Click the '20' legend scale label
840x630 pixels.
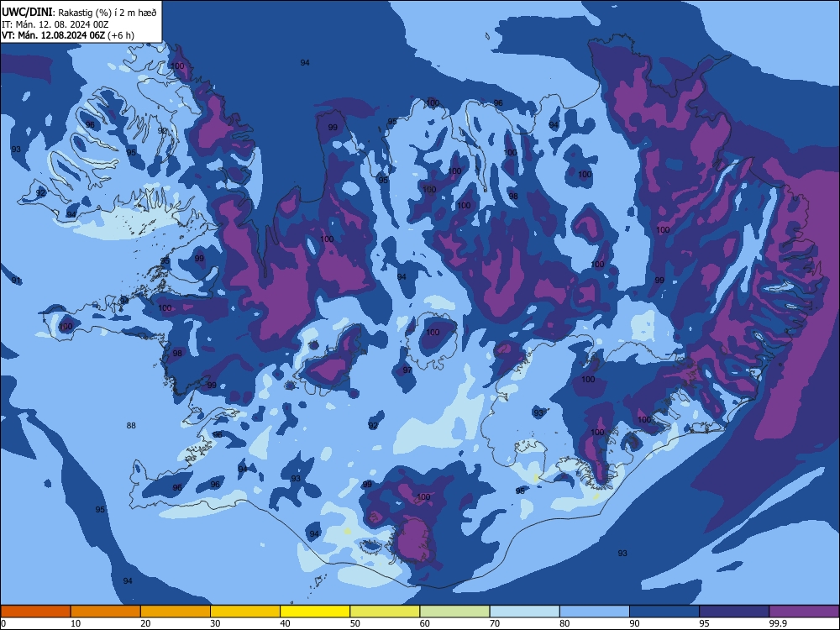pyautogui.click(x=145, y=623)
